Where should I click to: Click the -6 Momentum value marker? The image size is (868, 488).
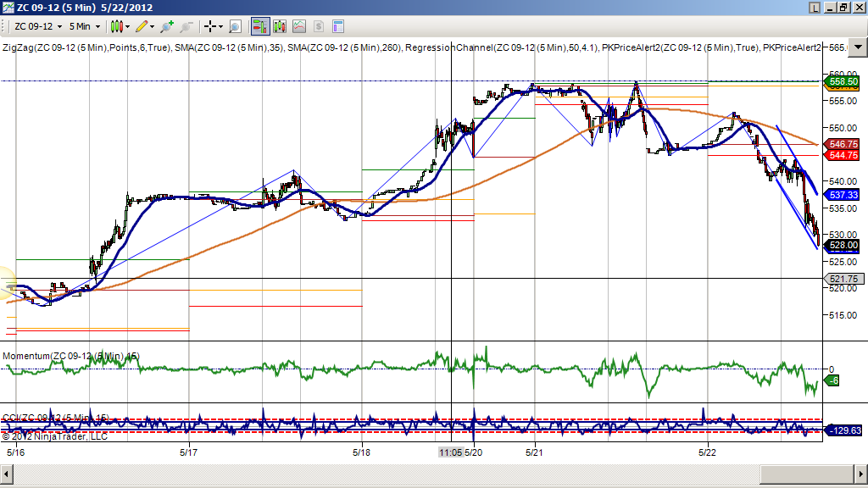tap(832, 380)
